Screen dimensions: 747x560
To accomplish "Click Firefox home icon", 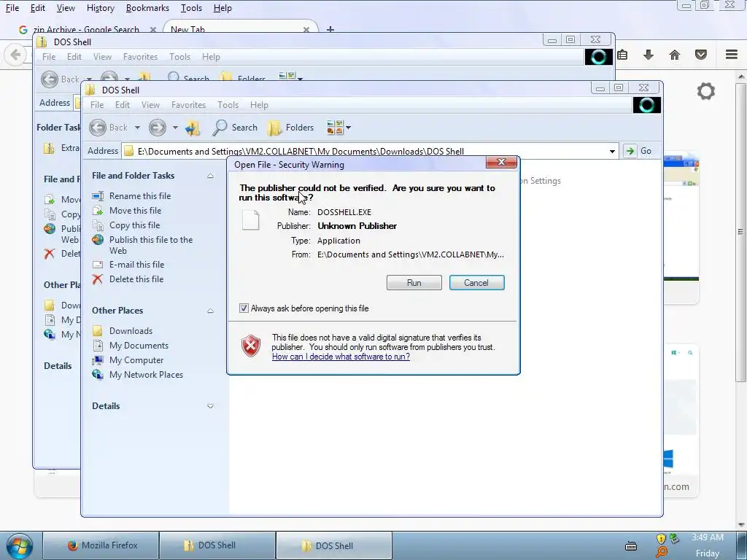I will 675,55.
